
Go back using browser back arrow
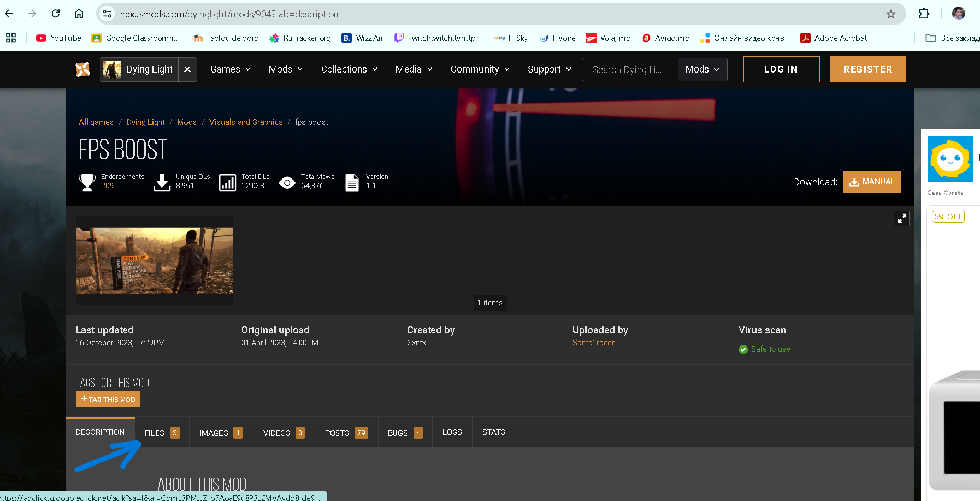click(x=9, y=14)
